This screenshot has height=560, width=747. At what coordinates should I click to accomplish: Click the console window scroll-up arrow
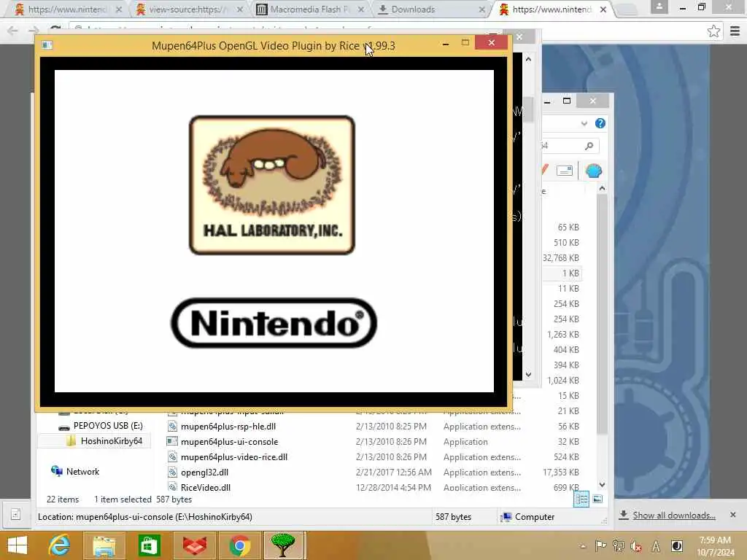528,59
